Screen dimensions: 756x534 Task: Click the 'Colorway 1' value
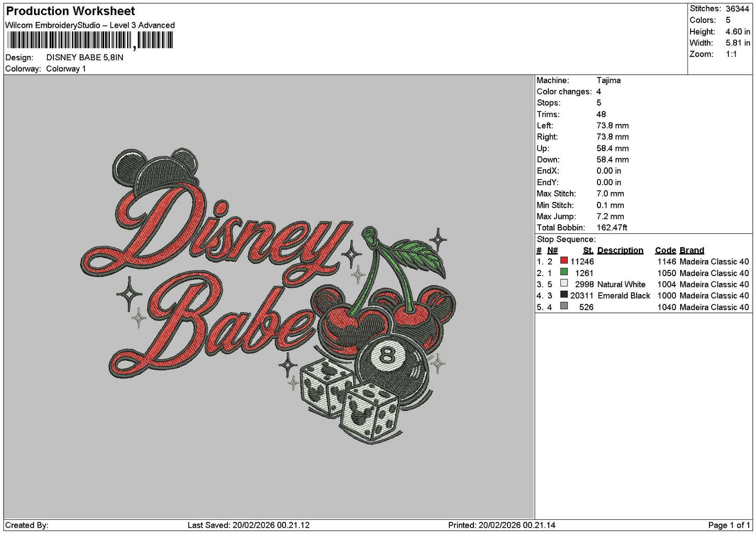pyautogui.click(x=66, y=69)
